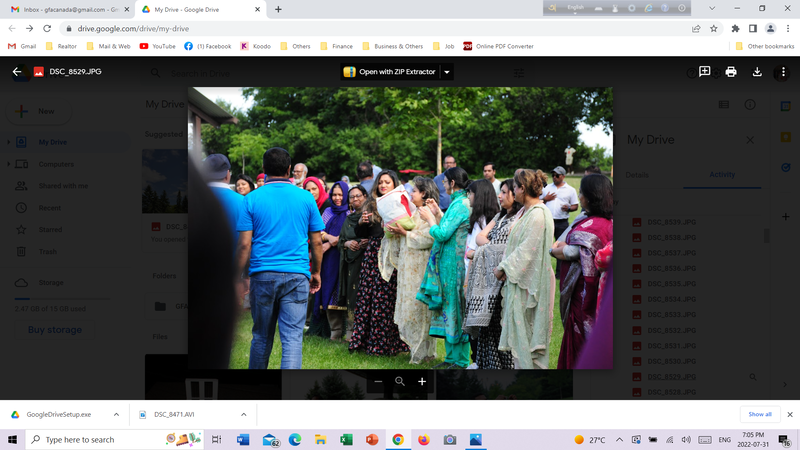Open Other bookmarks folder
This screenshot has width=800, height=450.
pos(764,46)
